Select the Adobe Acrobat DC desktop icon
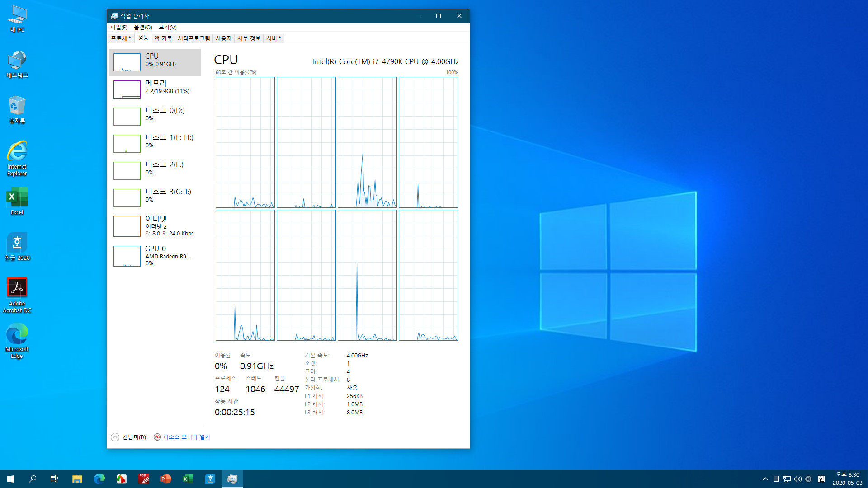This screenshot has width=868, height=488. [17, 296]
